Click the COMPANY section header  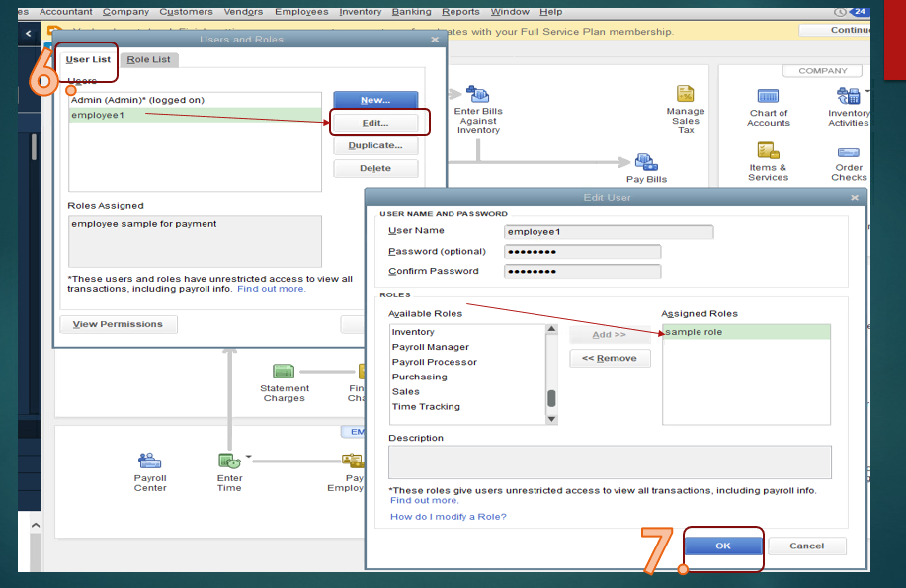point(822,70)
